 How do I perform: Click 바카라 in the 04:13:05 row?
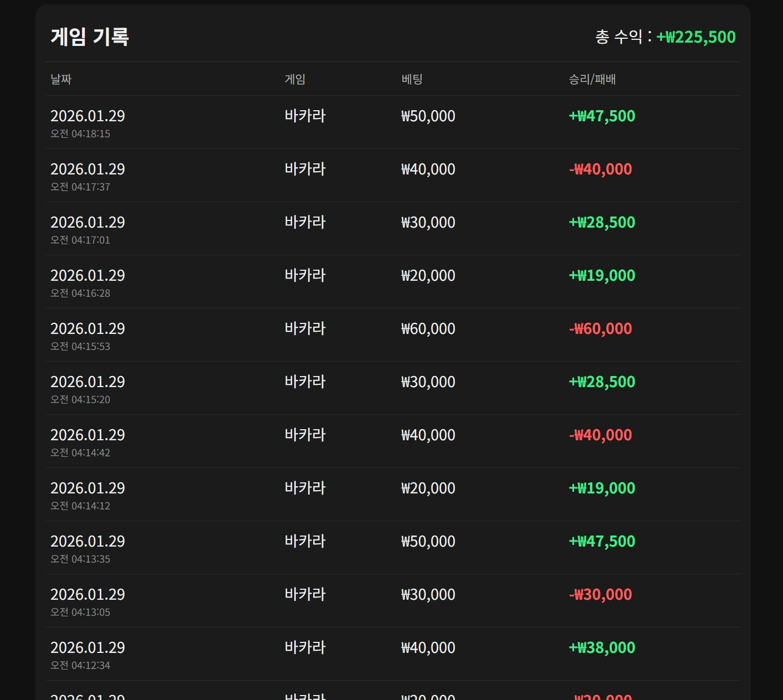point(305,594)
